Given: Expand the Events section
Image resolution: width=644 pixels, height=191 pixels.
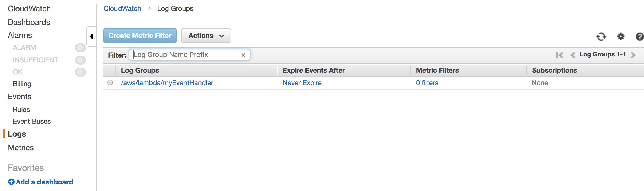Looking at the screenshot, I should (x=19, y=96).
